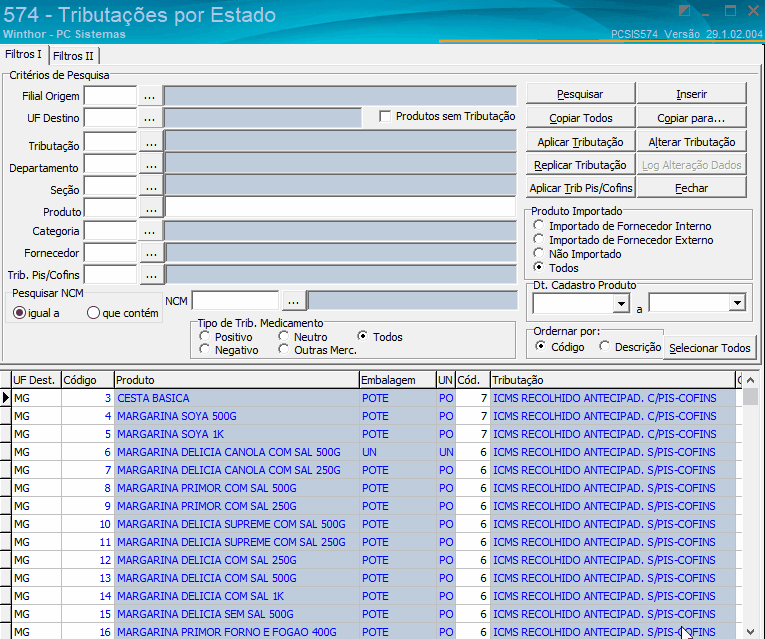This screenshot has height=639, width=765.
Task: Focus the Filial Origem code field
Action: 110,96
